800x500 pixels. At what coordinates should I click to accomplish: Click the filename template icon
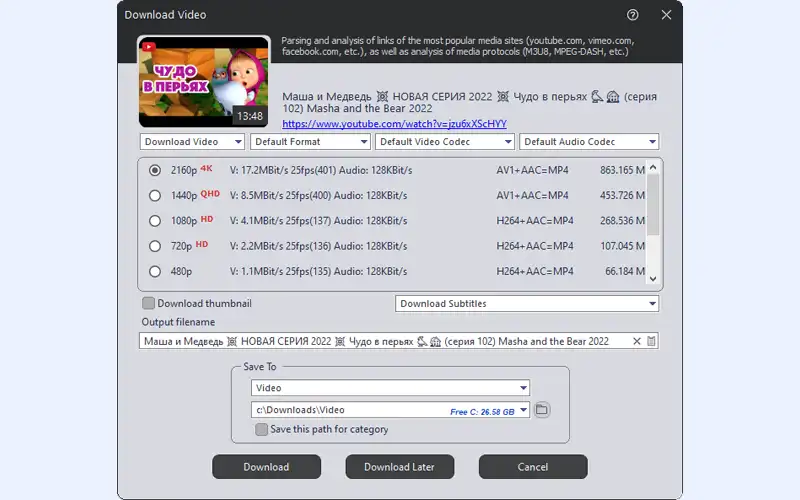coord(651,341)
